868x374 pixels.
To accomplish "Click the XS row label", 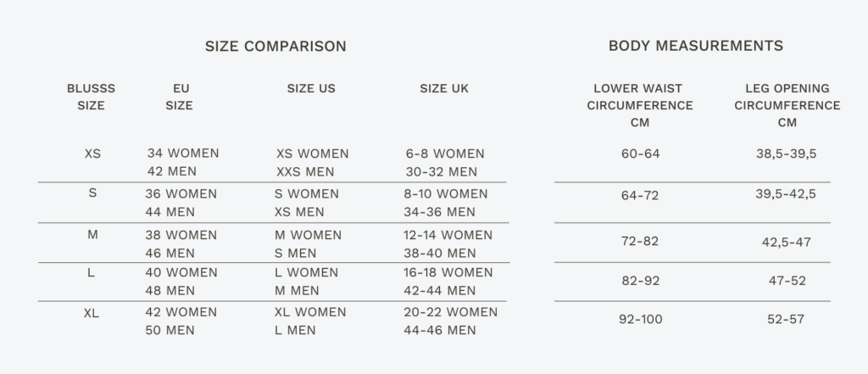I will click(92, 154).
